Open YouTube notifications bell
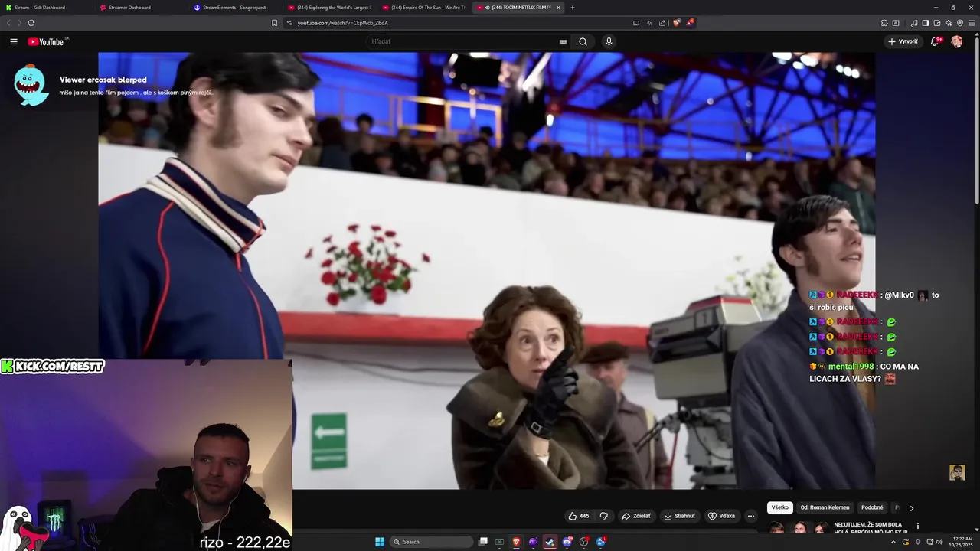Image resolution: width=980 pixels, height=551 pixels. [935, 41]
